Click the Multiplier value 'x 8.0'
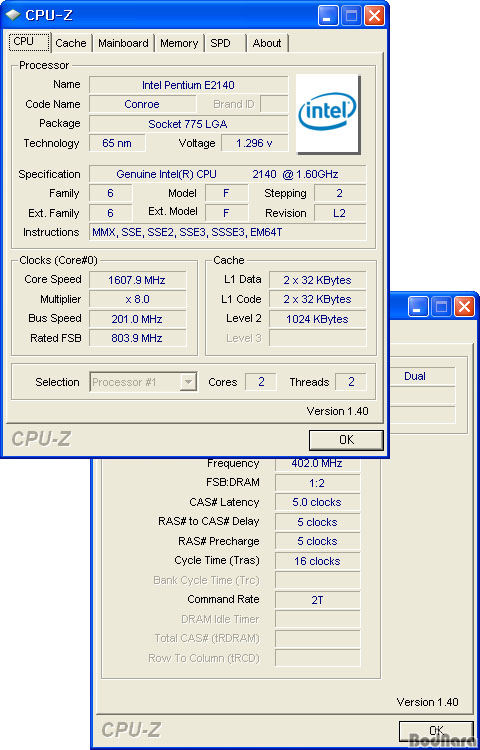Viewport: 480px width, 750px height. pyautogui.click(x=138, y=299)
